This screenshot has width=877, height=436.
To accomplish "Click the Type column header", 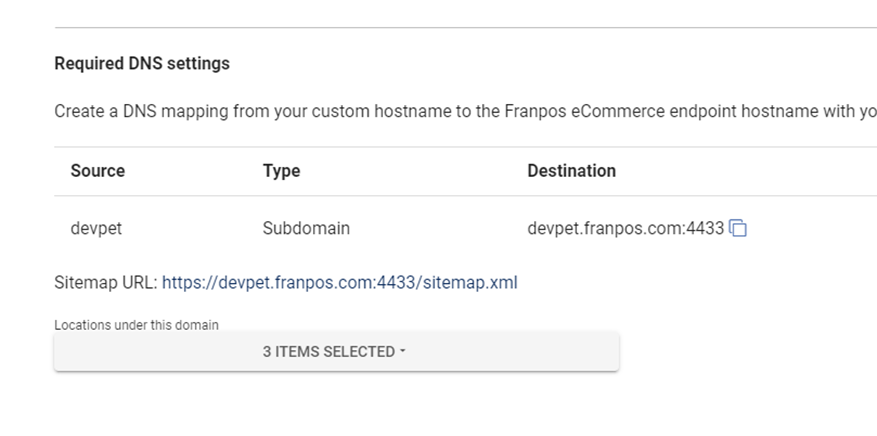I will point(281,171).
